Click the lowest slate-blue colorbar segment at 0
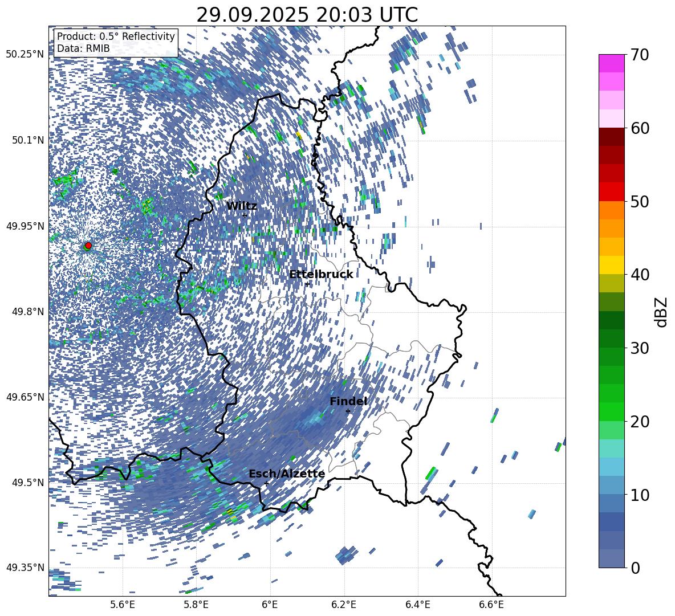Image resolution: width=675 pixels, height=616 pixels. (x=611, y=558)
